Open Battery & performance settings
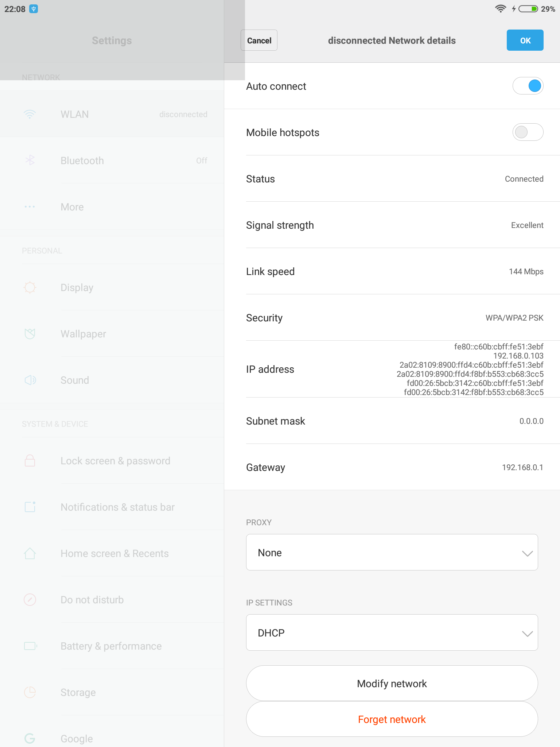The height and width of the screenshot is (747, 560). tap(112, 646)
